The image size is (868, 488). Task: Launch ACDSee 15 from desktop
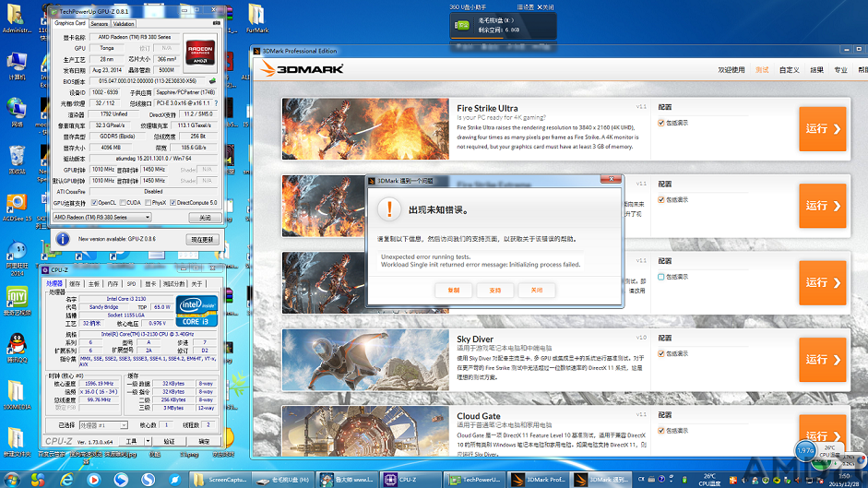17,208
